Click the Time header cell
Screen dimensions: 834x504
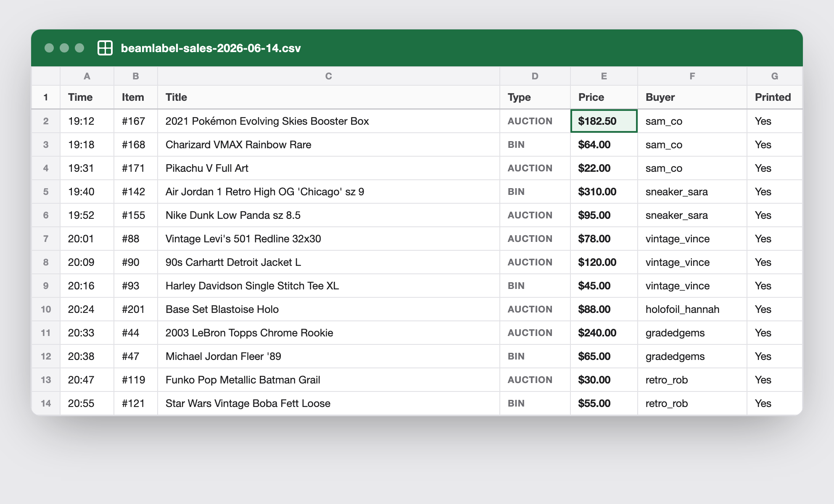(x=87, y=97)
